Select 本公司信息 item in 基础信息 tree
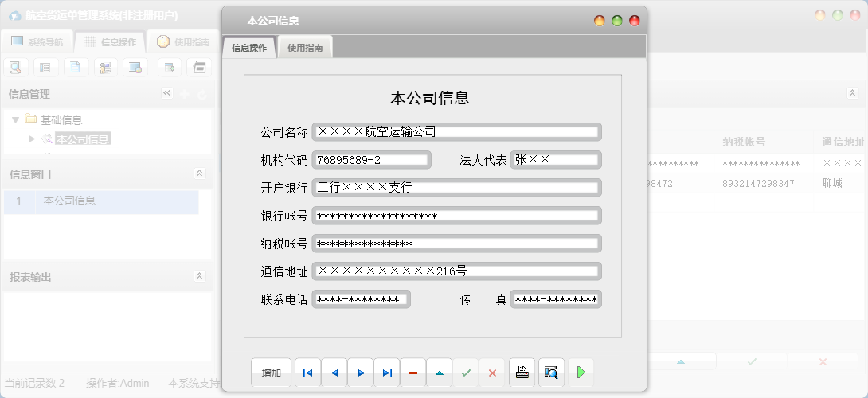This screenshot has width=868, height=398. coord(83,139)
